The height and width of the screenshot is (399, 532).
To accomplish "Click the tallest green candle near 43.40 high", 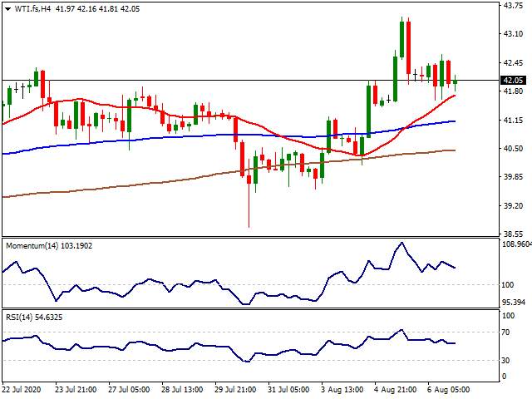I will click(x=402, y=39).
